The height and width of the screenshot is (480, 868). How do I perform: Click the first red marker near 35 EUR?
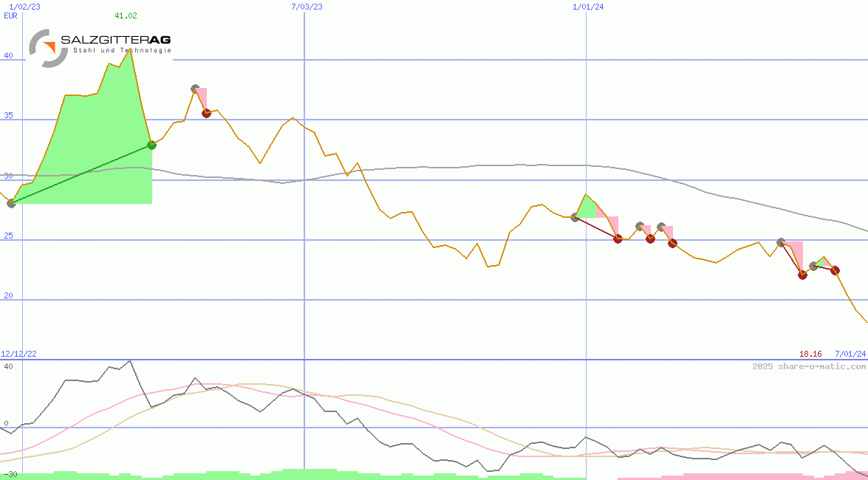pos(207,113)
